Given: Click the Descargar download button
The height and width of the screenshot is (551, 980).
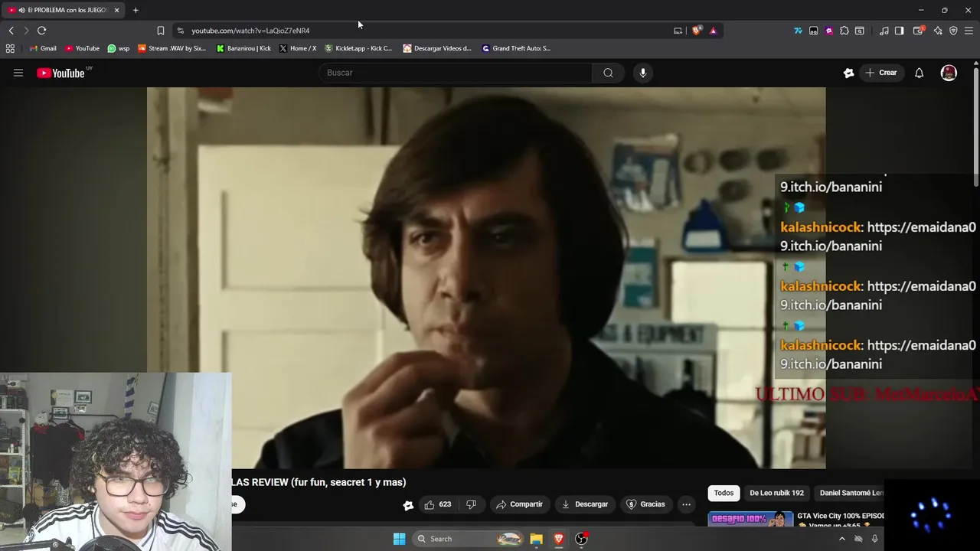Looking at the screenshot, I should pyautogui.click(x=584, y=504).
